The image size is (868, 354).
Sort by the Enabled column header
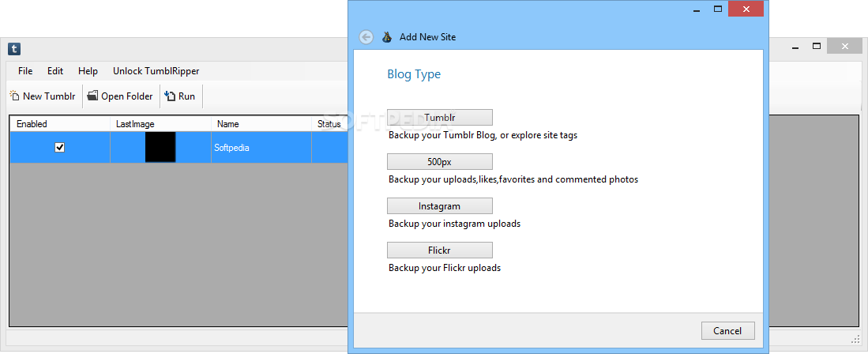(60, 124)
